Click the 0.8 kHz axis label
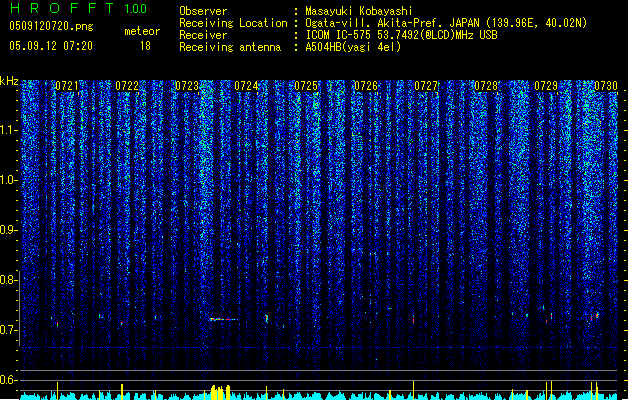 coord(9,280)
